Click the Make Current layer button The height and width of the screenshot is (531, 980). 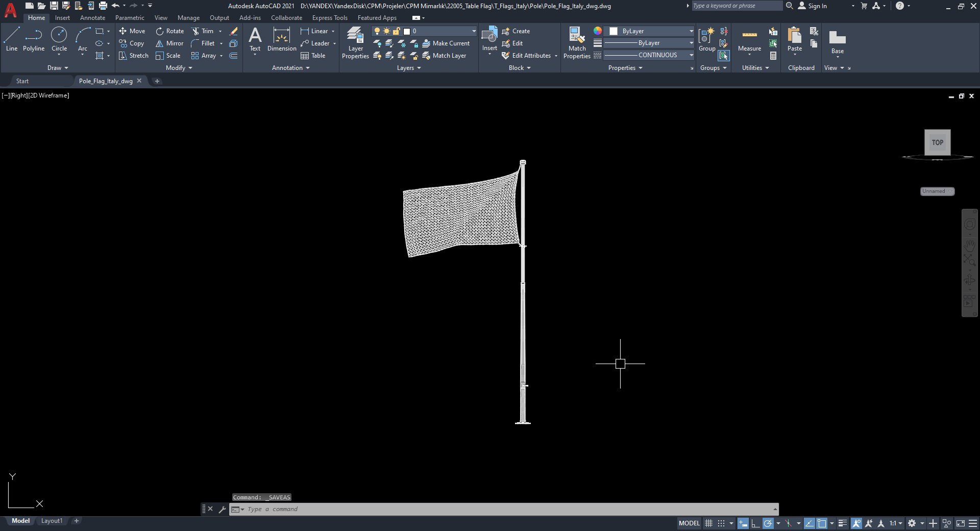click(446, 43)
